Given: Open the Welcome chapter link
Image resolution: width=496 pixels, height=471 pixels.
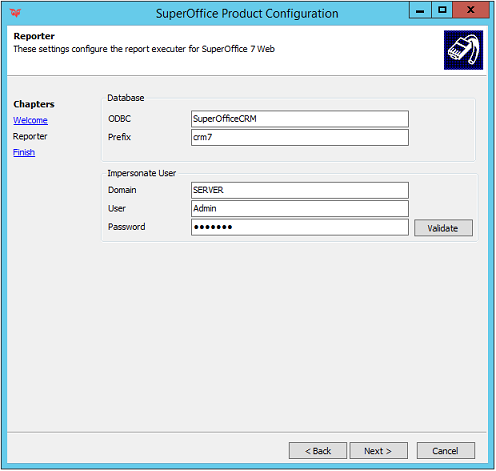Looking at the screenshot, I should (x=30, y=120).
